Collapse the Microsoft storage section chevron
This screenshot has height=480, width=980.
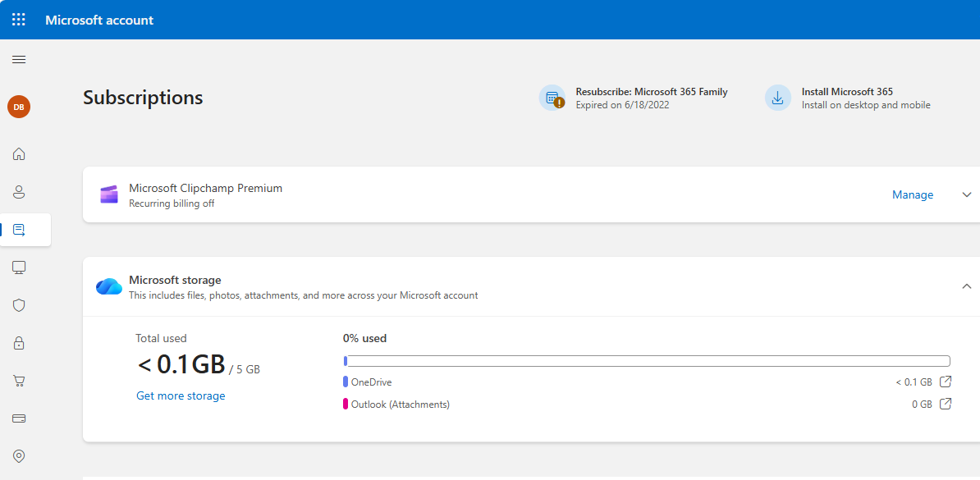pos(967,286)
